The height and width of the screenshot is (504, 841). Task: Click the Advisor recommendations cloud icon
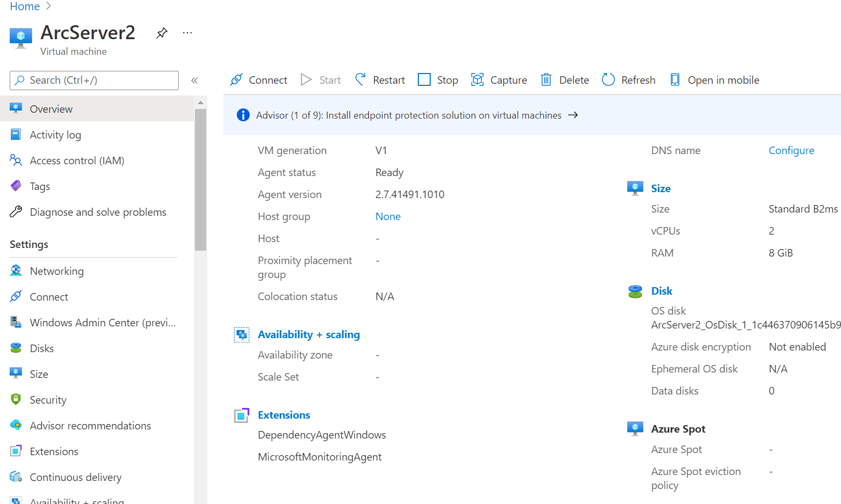[x=16, y=426]
